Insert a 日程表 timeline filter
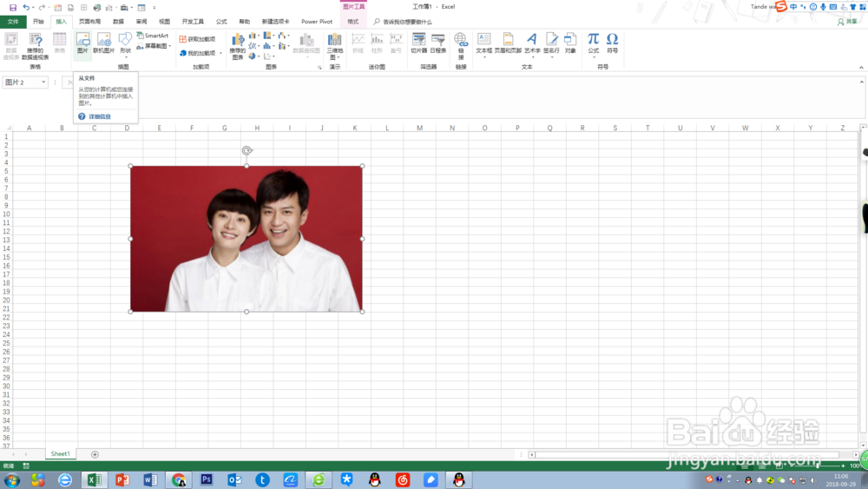 437,43
